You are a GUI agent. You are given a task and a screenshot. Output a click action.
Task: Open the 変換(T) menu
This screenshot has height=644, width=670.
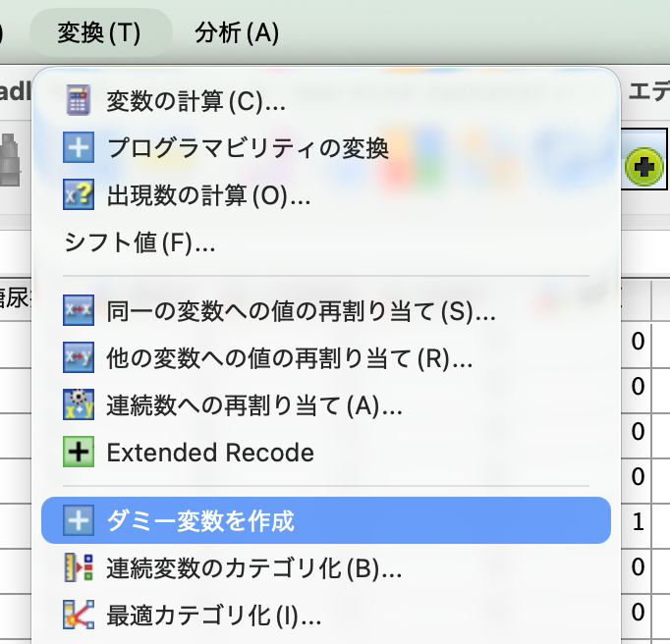point(100,32)
